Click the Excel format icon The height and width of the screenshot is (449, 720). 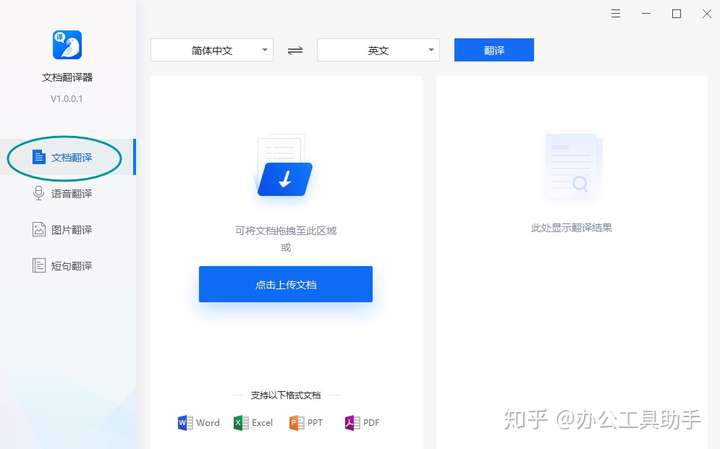(x=241, y=422)
